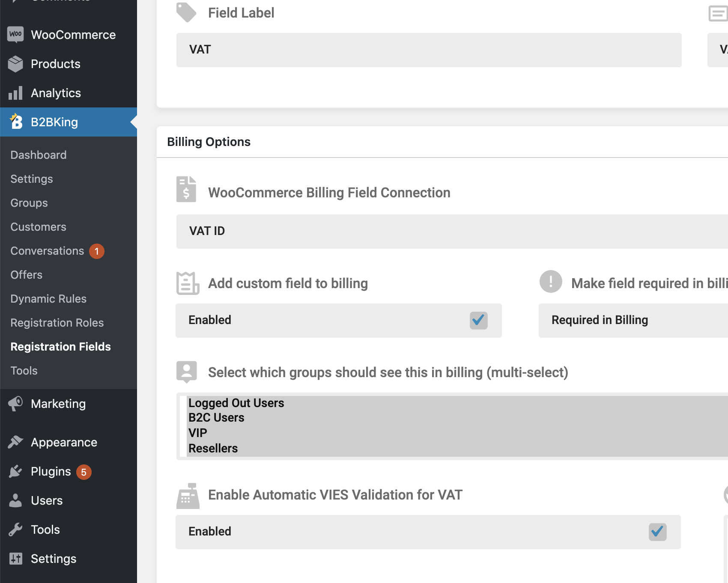Open the Customers page link
This screenshot has height=583, width=728.
(x=39, y=227)
